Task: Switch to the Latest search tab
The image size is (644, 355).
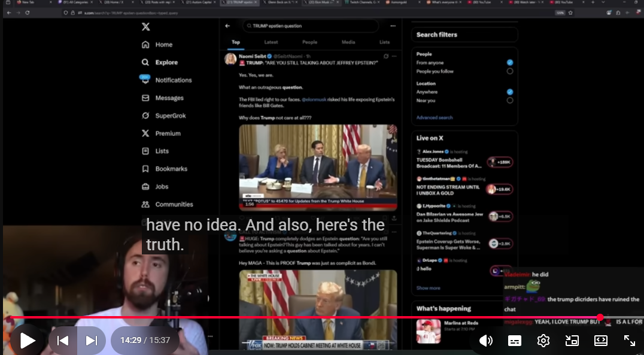Action: (271, 42)
